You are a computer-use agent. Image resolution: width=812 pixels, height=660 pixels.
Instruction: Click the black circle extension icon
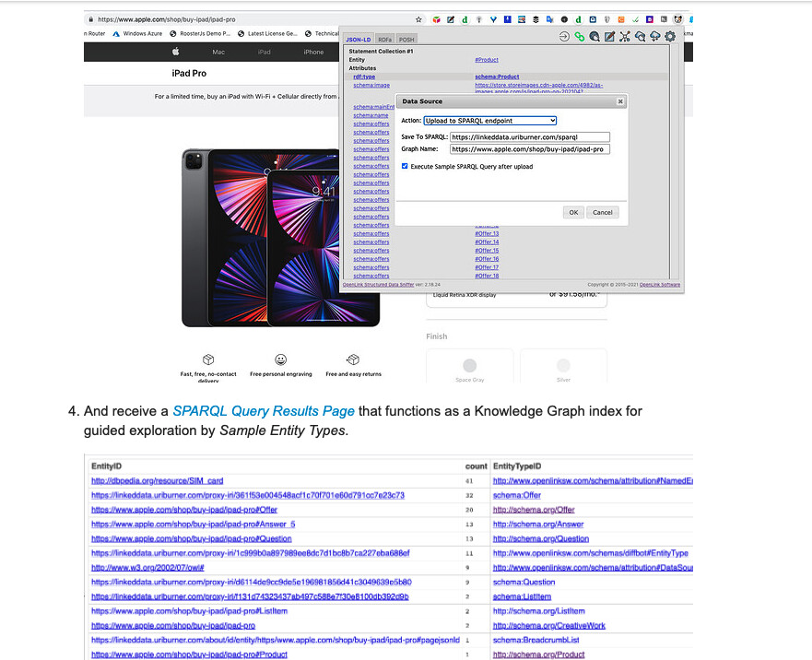click(x=564, y=19)
